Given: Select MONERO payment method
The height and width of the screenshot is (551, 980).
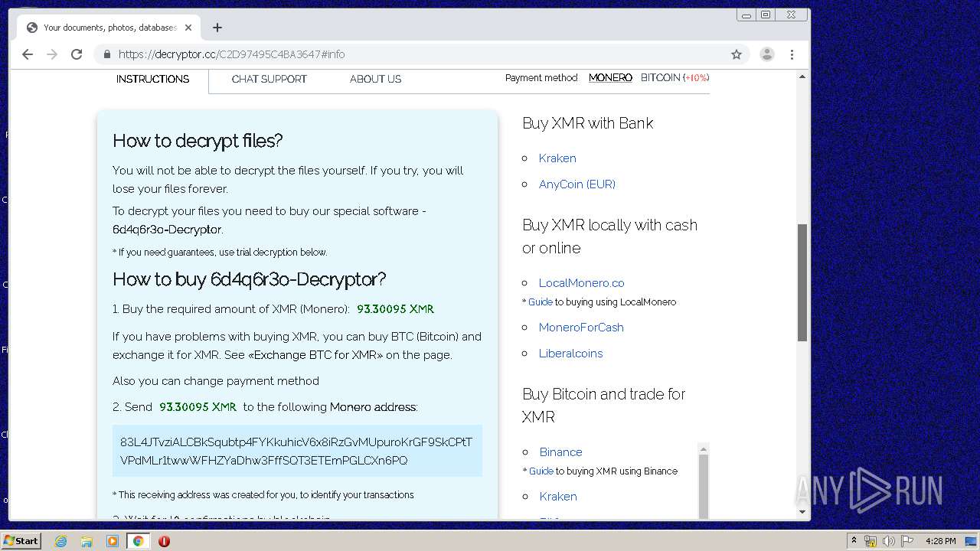Looking at the screenshot, I should tap(610, 77).
